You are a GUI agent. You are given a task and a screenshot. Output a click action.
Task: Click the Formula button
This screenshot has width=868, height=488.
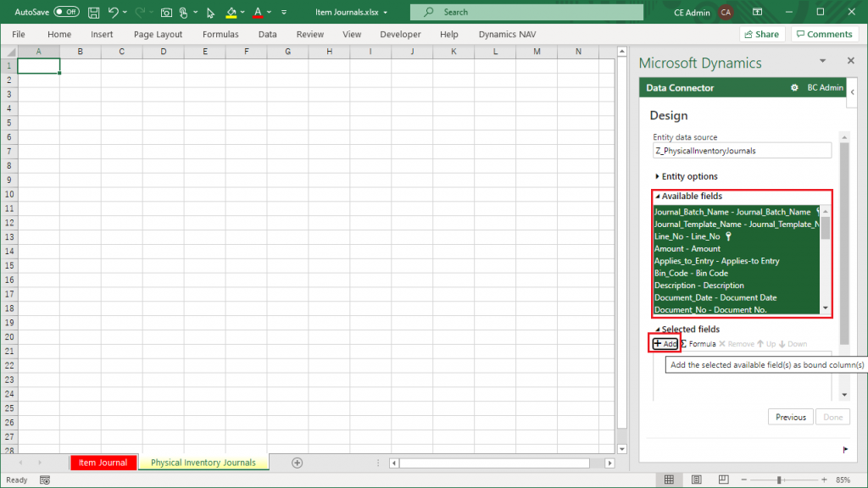[698, 344]
